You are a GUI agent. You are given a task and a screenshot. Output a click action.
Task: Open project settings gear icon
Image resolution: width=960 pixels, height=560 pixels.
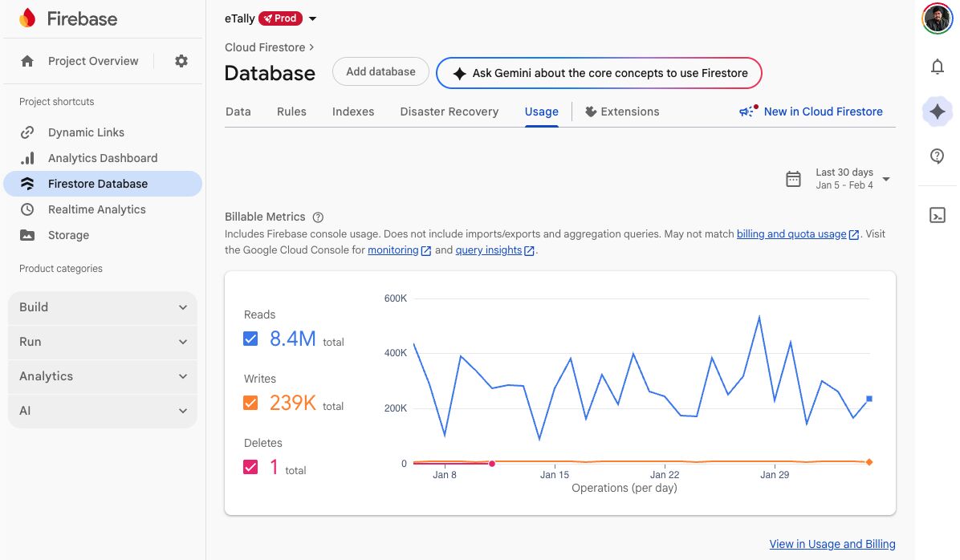tap(181, 61)
